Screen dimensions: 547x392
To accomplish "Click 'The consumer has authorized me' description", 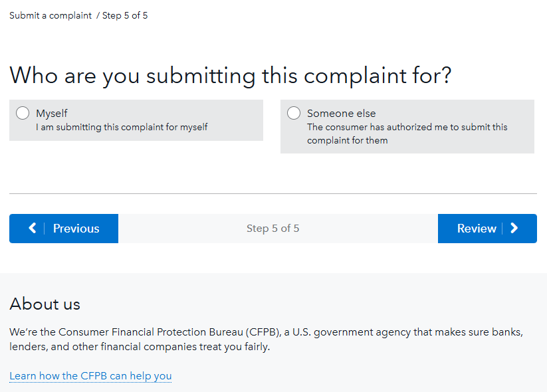I will pos(407,127).
